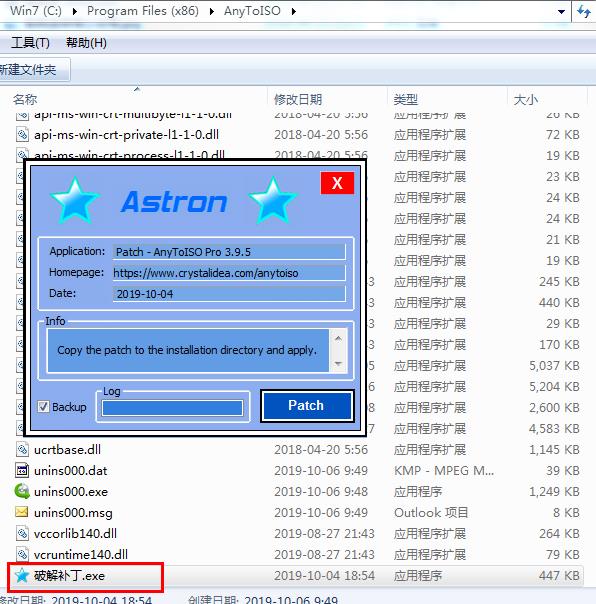Click the Info box scroll down arrow
This screenshot has width=596, height=604.
point(338,363)
